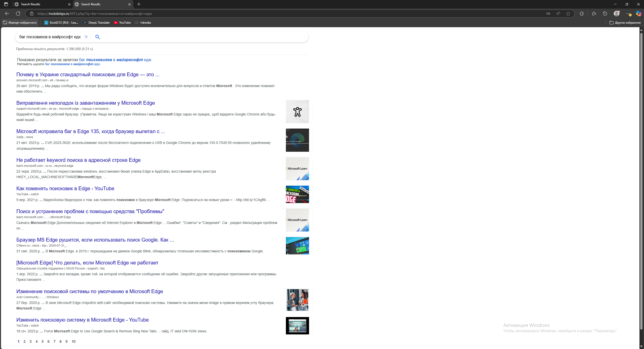Reload the page with refresh icon
Viewport: 644px width, 349px height.
pos(18,14)
